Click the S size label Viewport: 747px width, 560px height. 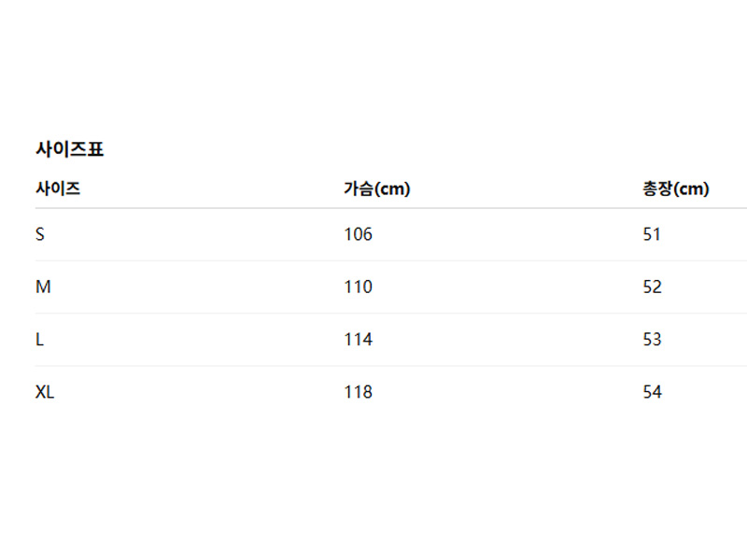click(x=40, y=234)
